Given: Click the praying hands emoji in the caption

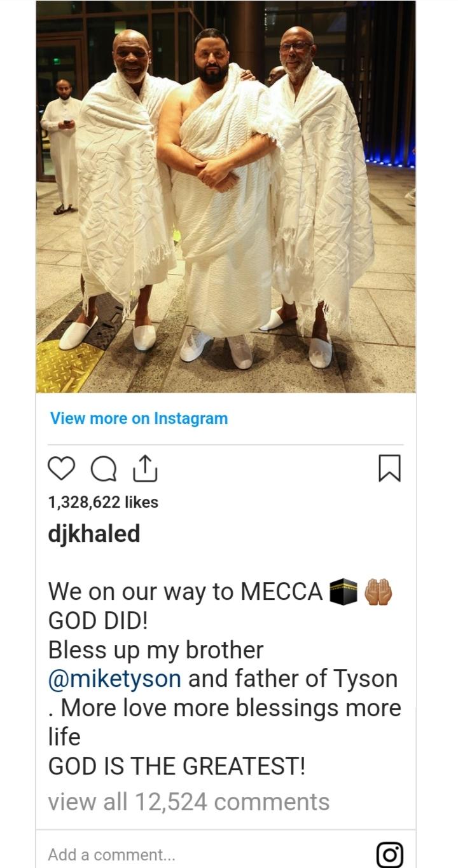Looking at the screenshot, I should (x=378, y=591).
